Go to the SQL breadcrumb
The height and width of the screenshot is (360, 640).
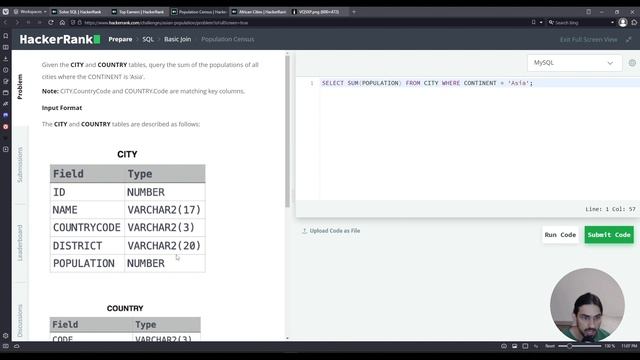[148, 39]
